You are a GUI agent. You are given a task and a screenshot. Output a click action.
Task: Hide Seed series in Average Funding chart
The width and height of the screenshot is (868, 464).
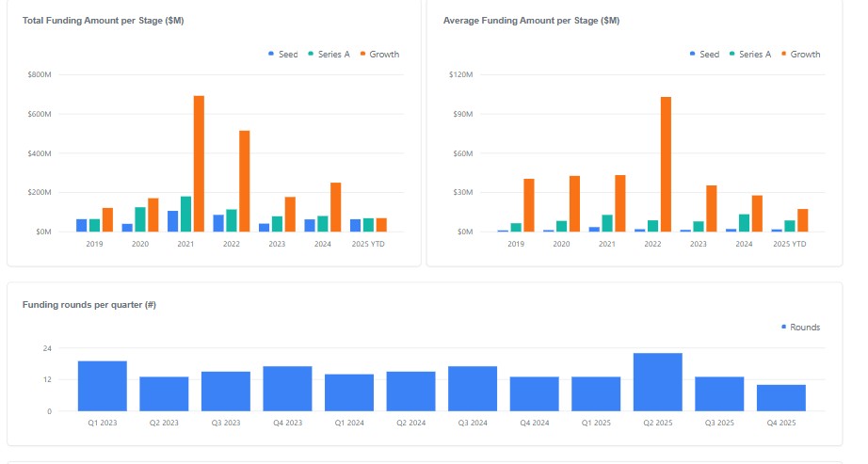[x=704, y=55]
